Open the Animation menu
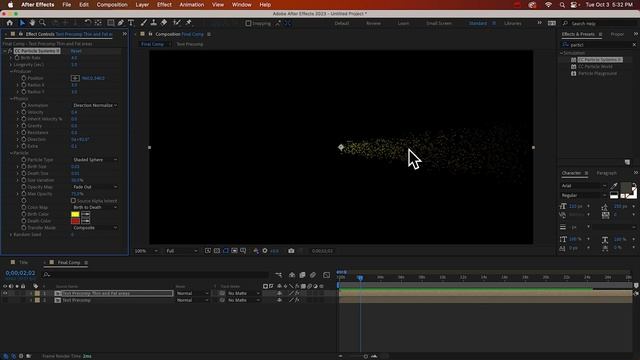Viewport: 640px width, 360px height. click(x=191, y=5)
